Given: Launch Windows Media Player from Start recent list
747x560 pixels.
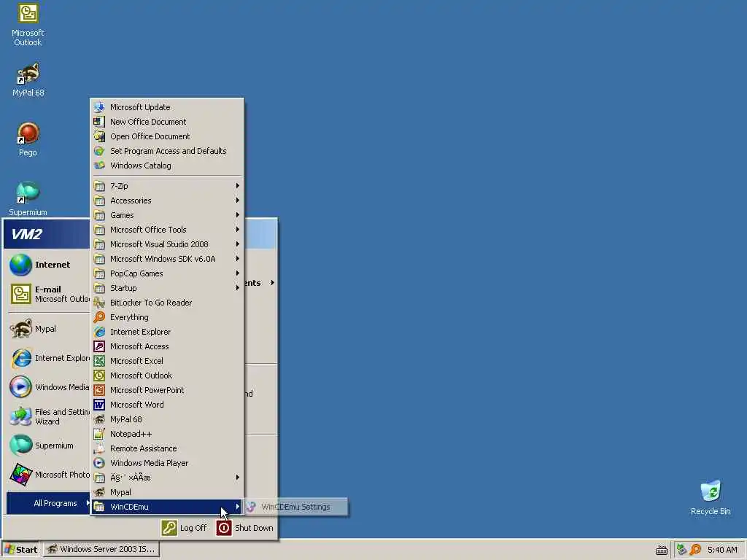Looking at the screenshot, I should [47, 387].
